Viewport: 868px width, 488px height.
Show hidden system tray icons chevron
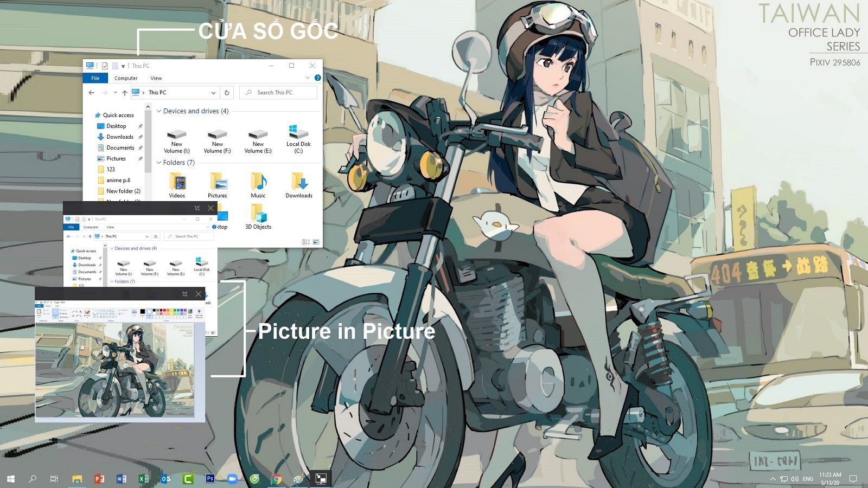[773, 479]
